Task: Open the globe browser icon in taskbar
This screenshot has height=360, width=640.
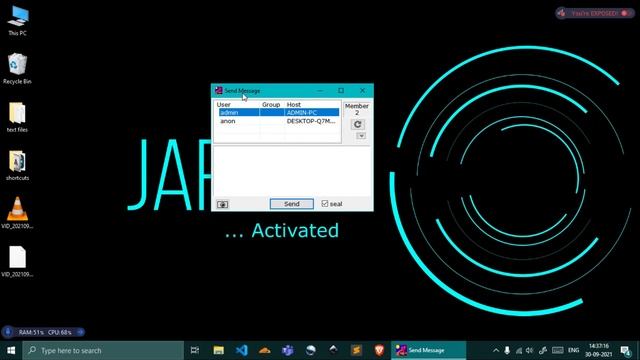Action: point(311,350)
